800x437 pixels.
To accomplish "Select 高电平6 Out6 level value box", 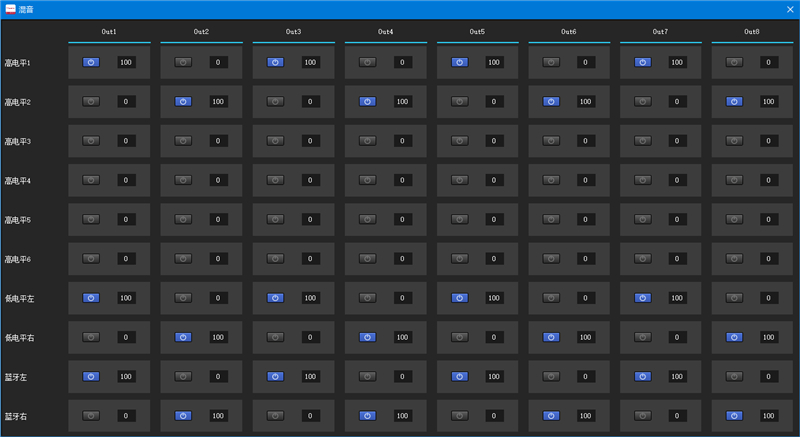I will click(x=586, y=259).
